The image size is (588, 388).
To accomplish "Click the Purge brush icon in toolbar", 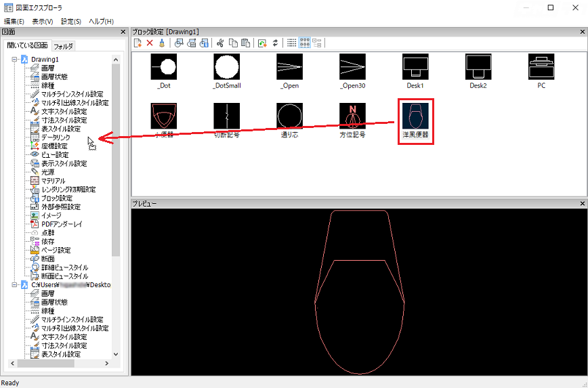I will (162, 43).
